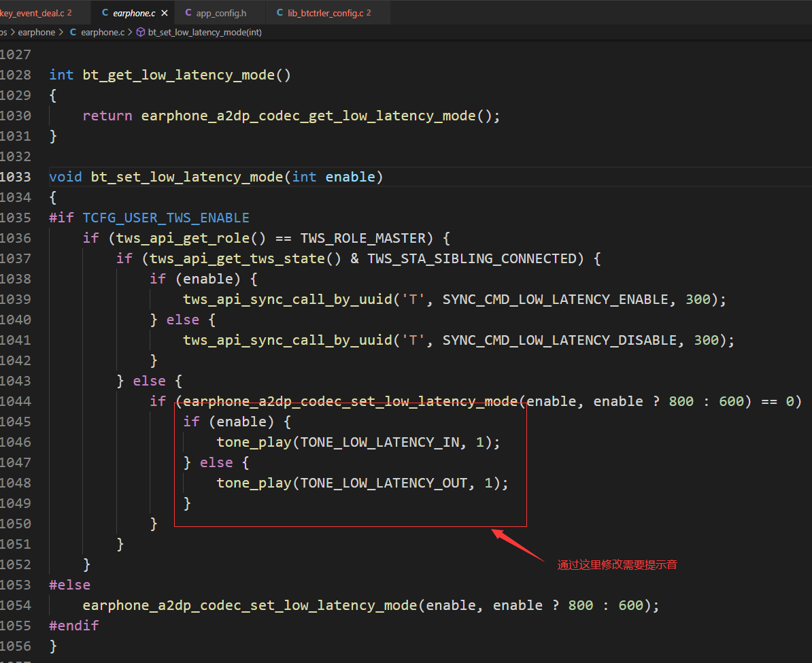Click the #endif preprocessor directive
The image size is (812, 663).
click(74, 626)
